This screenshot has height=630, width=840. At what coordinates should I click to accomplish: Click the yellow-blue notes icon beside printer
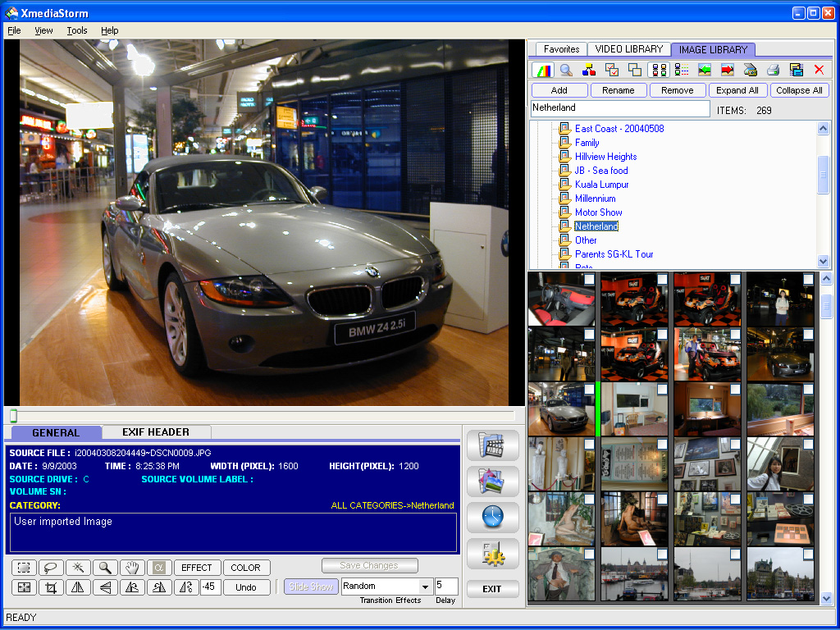tap(796, 70)
